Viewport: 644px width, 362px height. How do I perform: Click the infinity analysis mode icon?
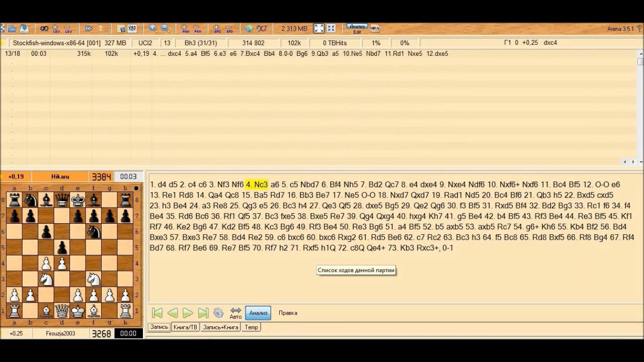pyautogui.click(x=44, y=29)
